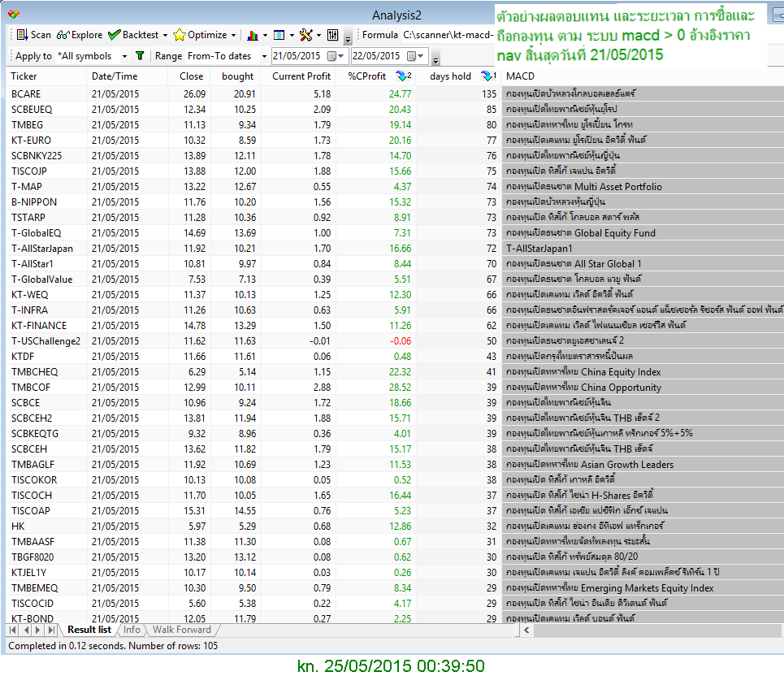The image size is (784, 676).
Task: Click the next tab arrow
Action: pos(38,630)
